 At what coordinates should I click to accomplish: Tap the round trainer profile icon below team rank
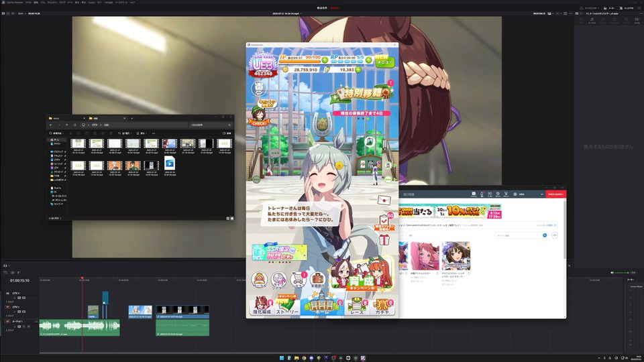(x=258, y=88)
